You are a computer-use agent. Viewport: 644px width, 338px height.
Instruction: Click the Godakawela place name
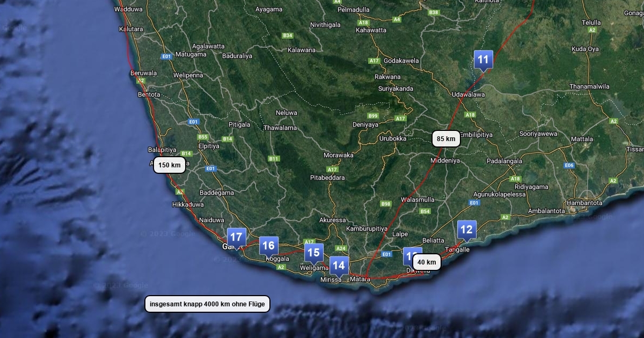(401, 61)
